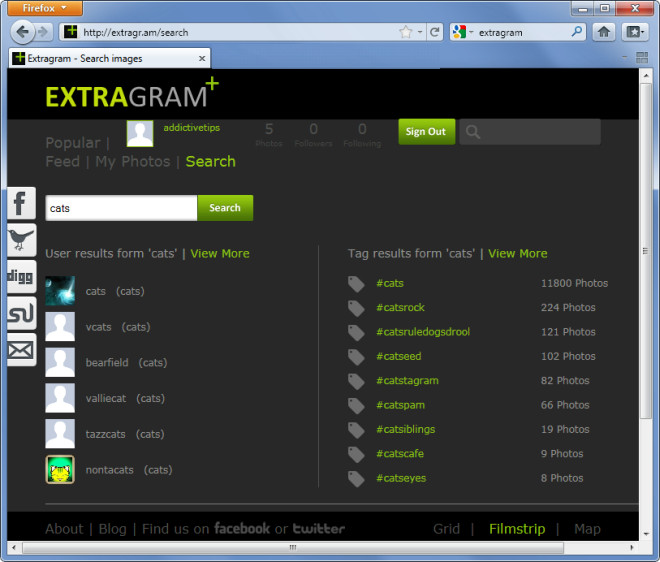Viewport: 660px width, 562px height.
Task: Open the #catscafe tag
Action: [400, 454]
